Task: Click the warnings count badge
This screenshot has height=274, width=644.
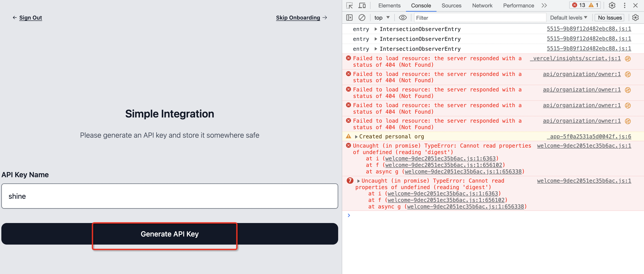Action: pos(594,5)
